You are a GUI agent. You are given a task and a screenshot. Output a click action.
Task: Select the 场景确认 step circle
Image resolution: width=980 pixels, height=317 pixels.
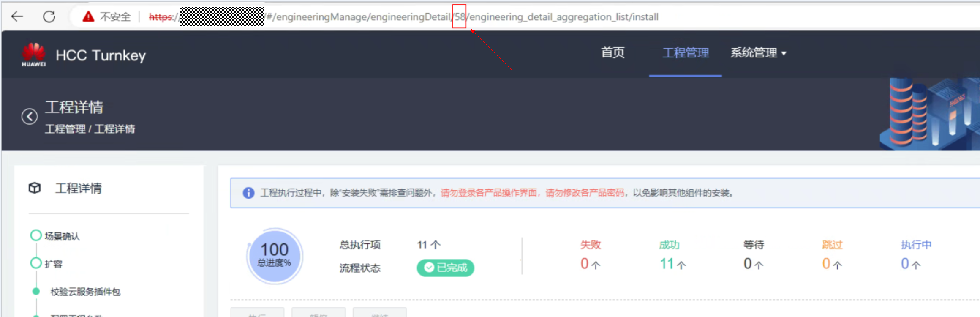pos(36,235)
